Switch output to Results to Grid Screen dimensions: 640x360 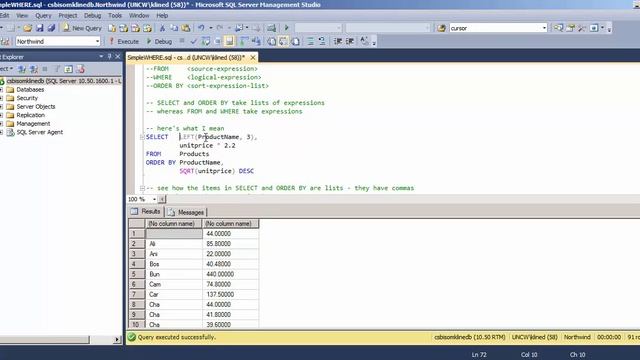283,41
